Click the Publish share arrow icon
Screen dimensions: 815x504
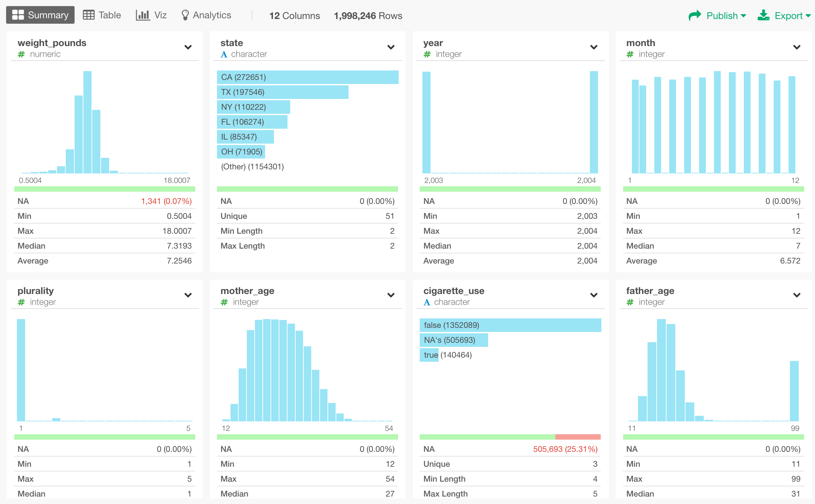[x=695, y=15]
